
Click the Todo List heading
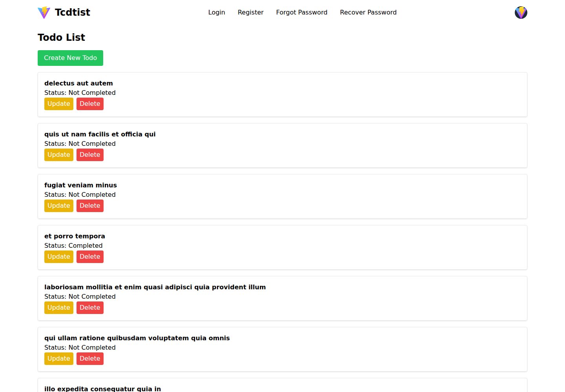pos(61,37)
